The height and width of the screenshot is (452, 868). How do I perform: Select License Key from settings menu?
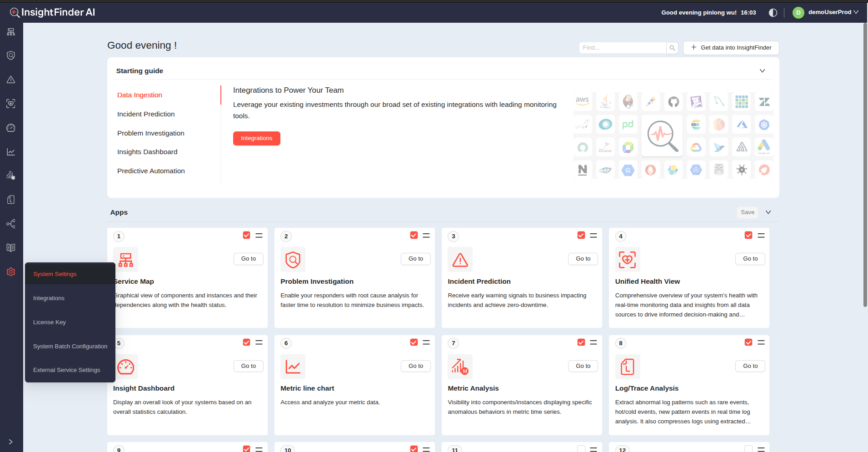(x=50, y=322)
